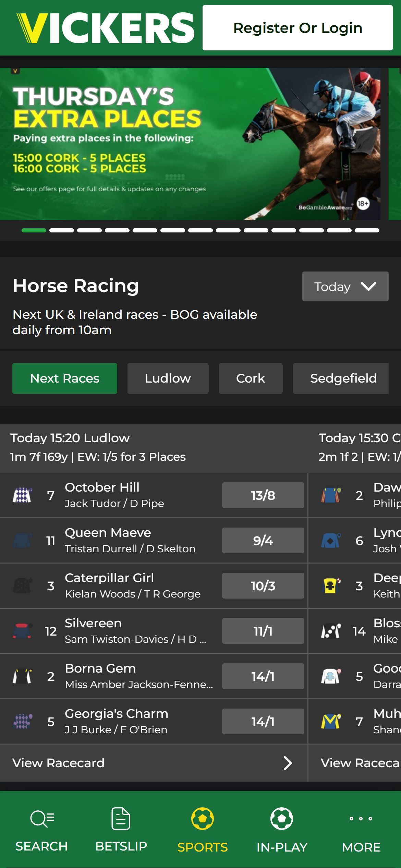This screenshot has height=868, width=401.
Task: Tap October Hill jockey silk icon
Action: click(22, 495)
